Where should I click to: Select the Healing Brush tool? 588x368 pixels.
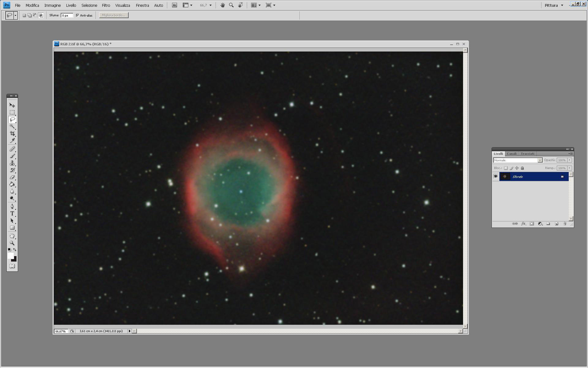coord(12,149)
